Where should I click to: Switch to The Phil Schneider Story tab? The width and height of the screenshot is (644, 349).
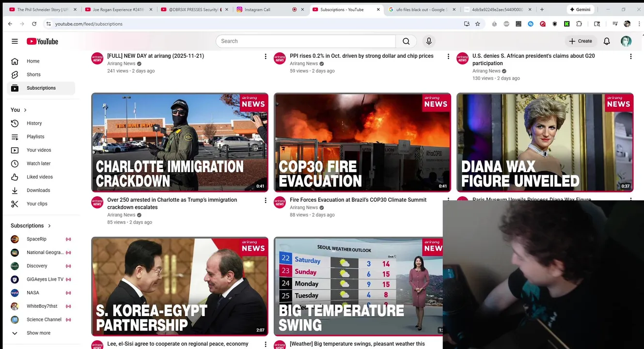[43, 9]
